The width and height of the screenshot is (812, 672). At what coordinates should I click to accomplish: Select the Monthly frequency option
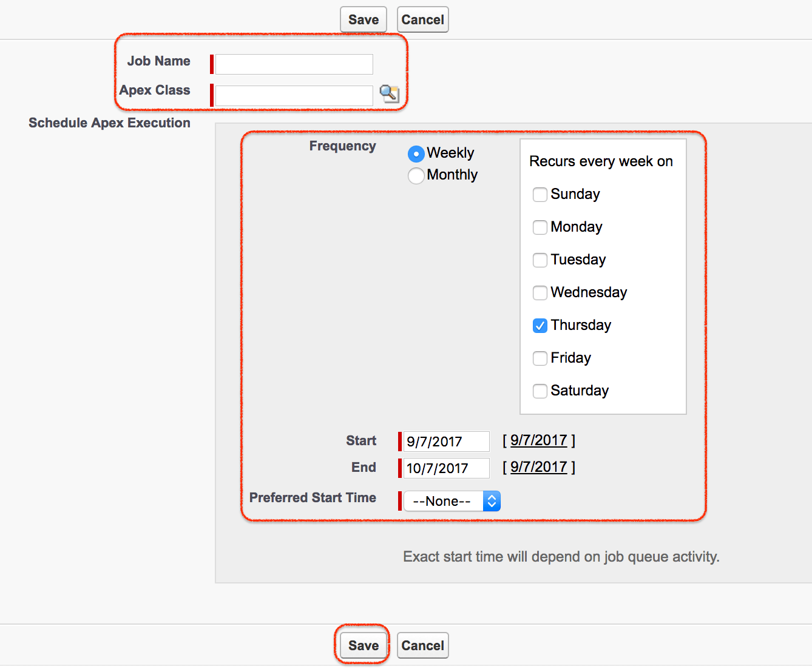(x=416, y=175)
